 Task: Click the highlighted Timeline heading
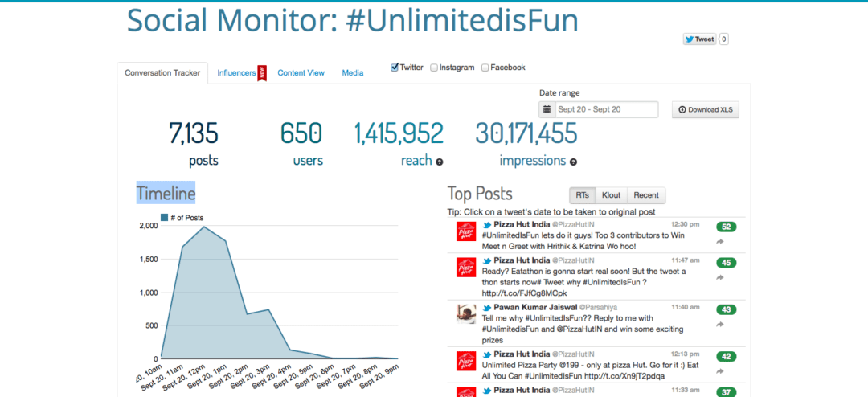(166, 193)
